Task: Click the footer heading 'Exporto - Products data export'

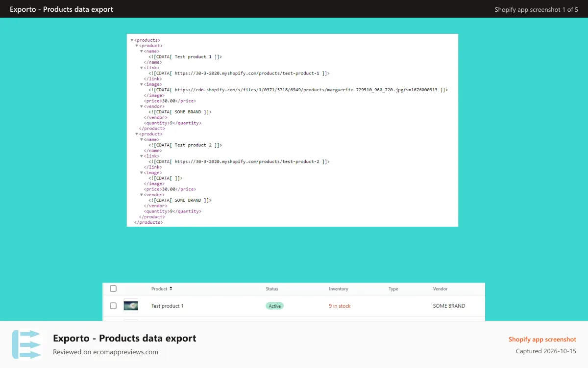Action: 124,338
